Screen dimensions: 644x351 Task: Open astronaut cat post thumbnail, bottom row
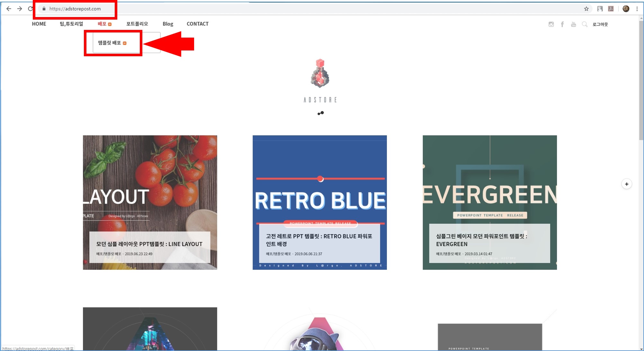tap(320, 329)
